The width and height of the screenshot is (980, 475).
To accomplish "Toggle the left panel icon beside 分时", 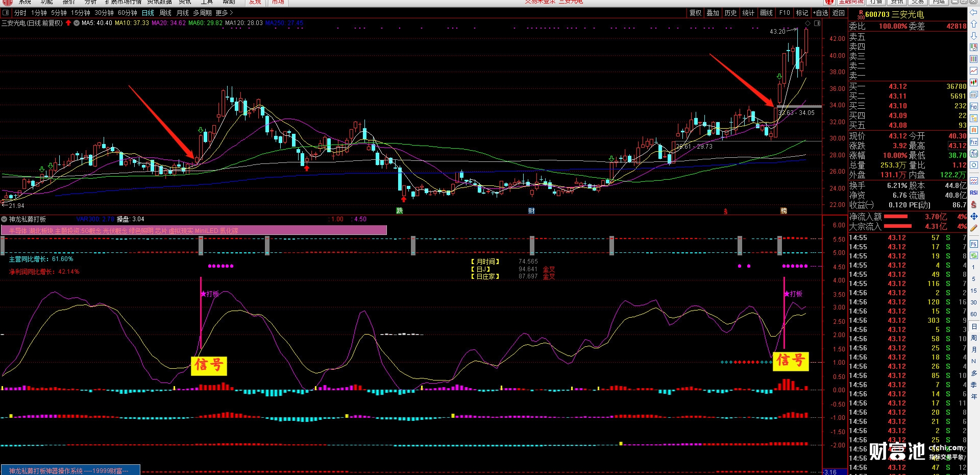I will point(6,13).
